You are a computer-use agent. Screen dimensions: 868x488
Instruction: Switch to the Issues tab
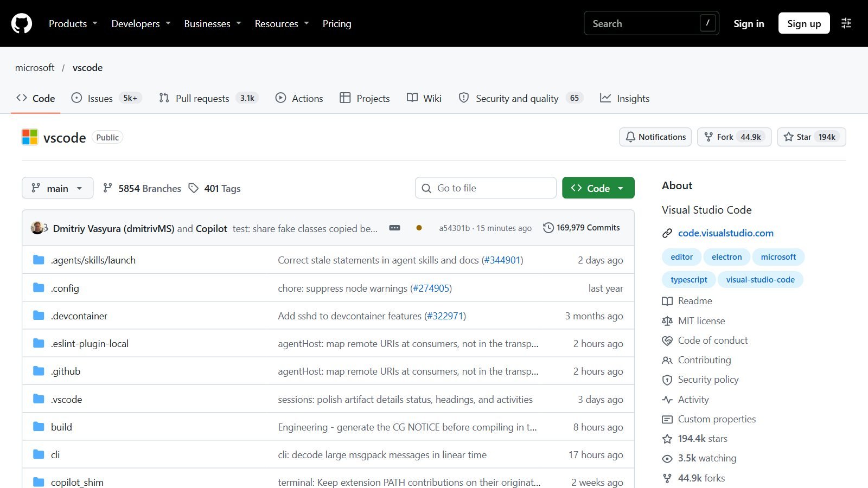106,98
